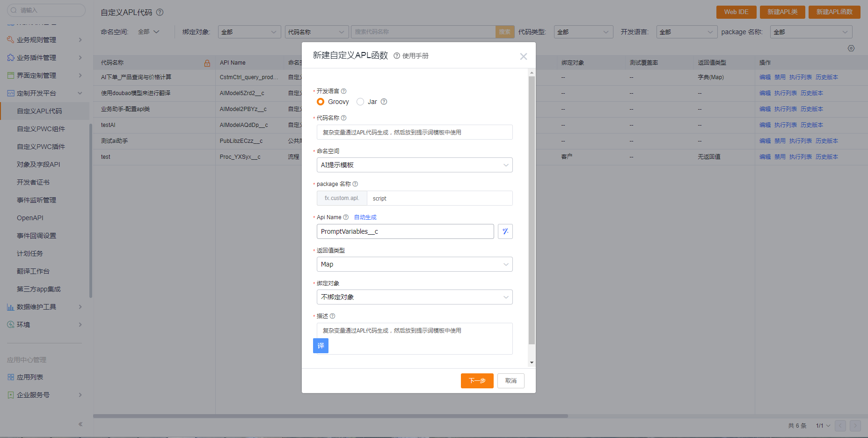
Task: Click the help icon beside package 名称
Action: [x=355, y=184]
